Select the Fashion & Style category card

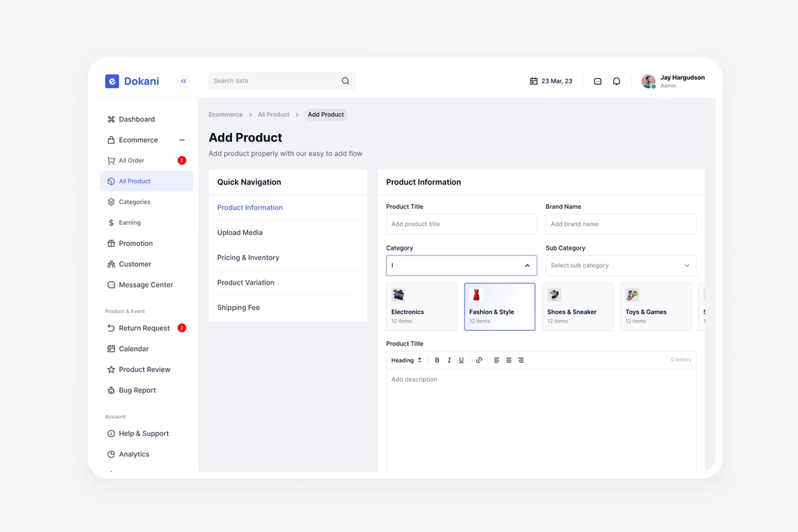click(500, 307)
